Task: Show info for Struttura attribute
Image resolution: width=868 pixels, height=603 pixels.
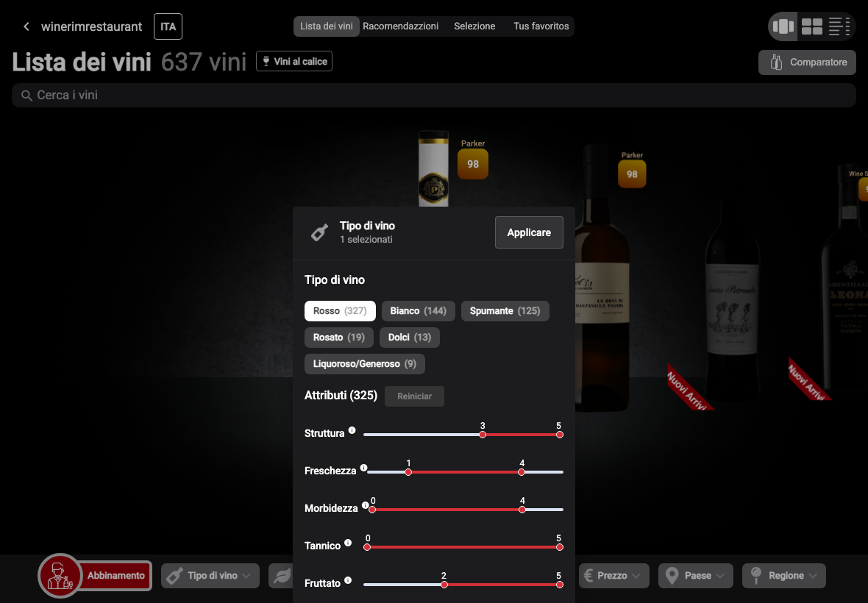Action: point(352,430)
